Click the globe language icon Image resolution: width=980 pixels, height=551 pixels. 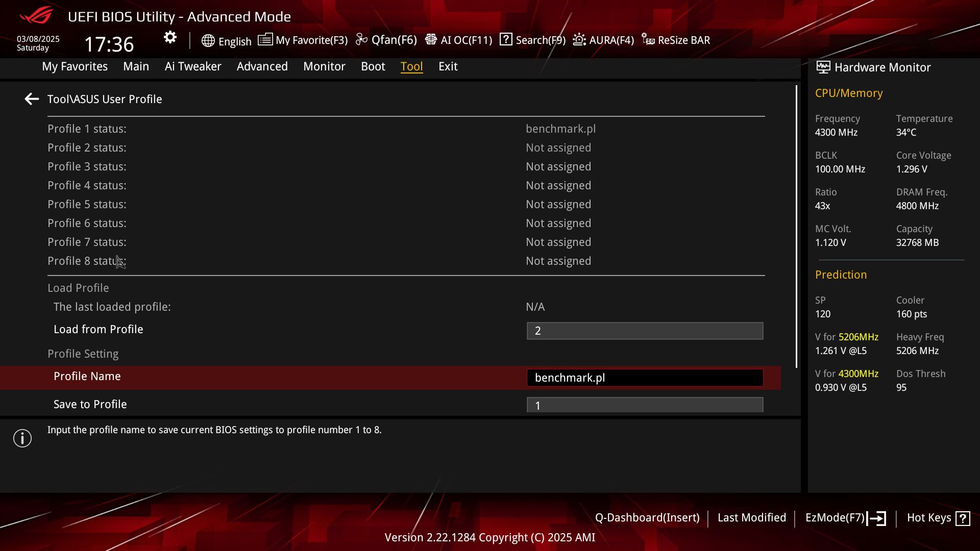[208, 41]
